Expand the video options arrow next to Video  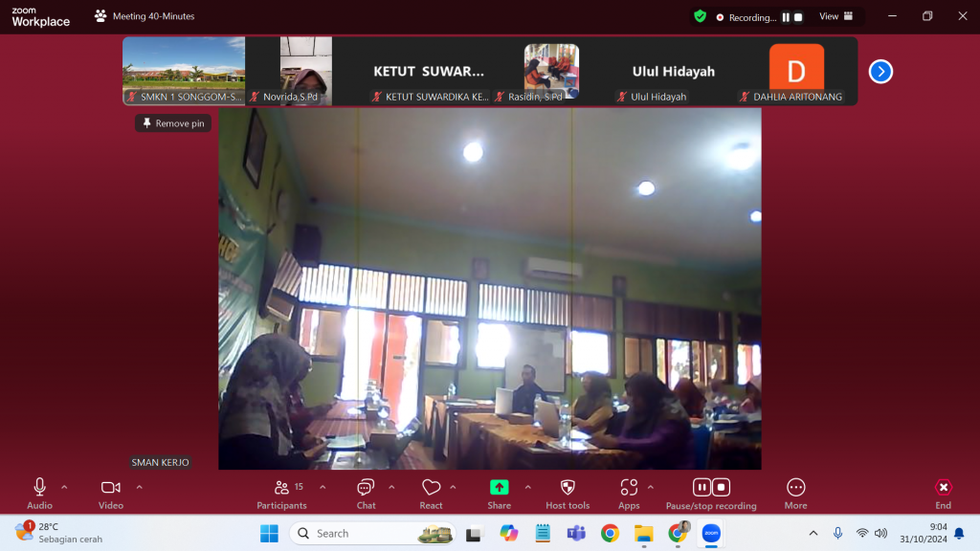[x=140, y=487]
